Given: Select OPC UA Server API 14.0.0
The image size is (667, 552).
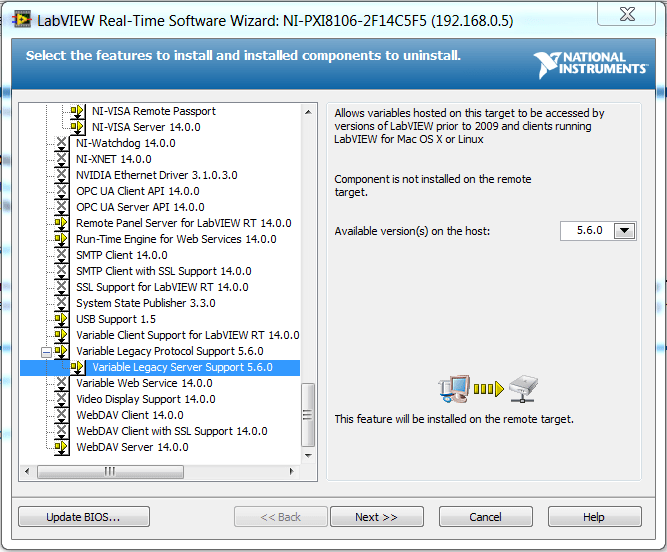Looking at the screenshot, I should tap(140, 207).
